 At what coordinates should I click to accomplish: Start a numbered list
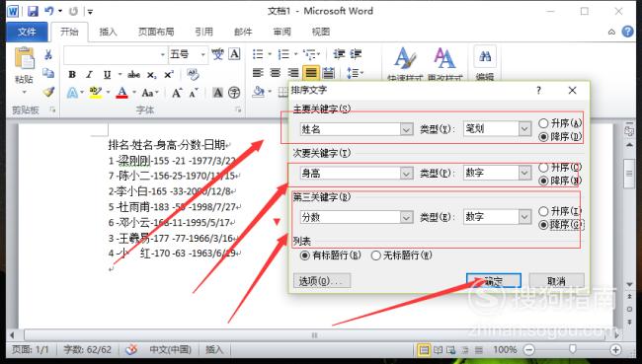click(283, 54)
